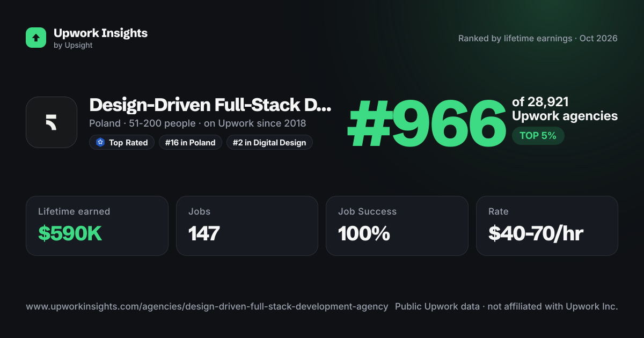
Task: Click the 'of 28,921' text
Action: point(540,102)
